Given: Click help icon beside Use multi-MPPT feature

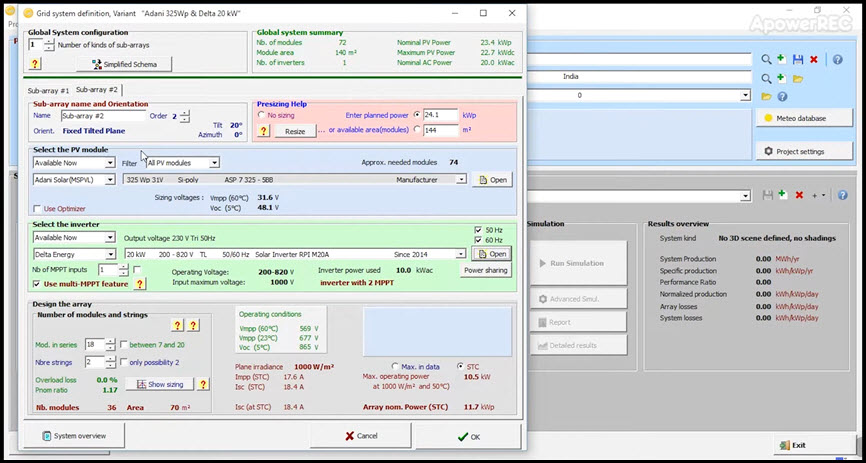Looking at the screenshot, I should point(140,284).
